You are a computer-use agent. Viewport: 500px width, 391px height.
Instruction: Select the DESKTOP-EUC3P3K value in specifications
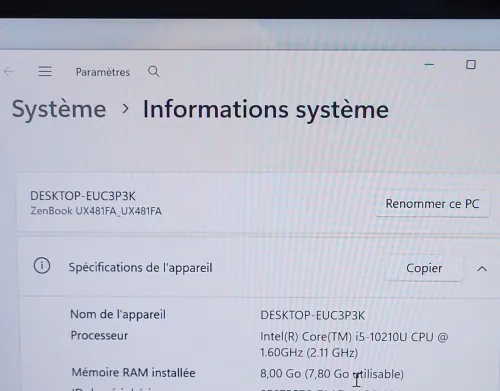313,315
